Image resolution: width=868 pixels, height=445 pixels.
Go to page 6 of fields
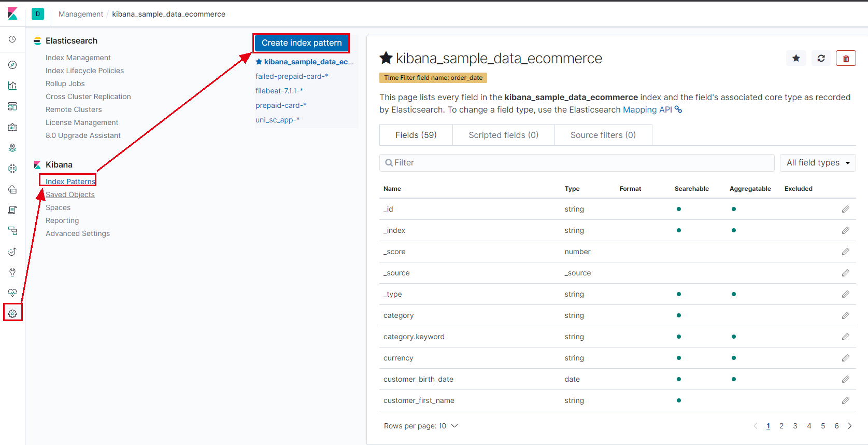coord(836,426)
